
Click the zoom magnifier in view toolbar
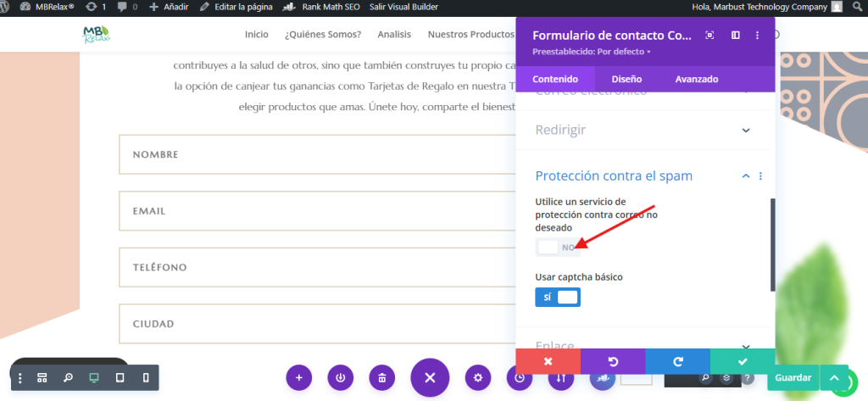[x=68, y=378]
